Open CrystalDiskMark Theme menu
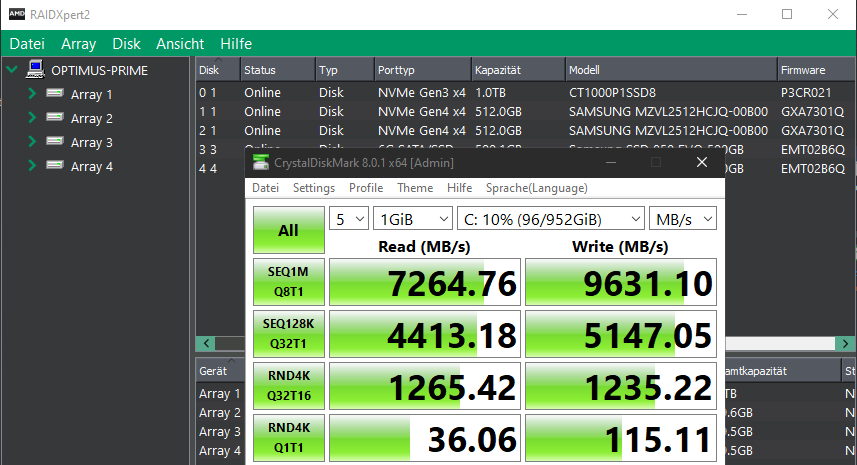This screenshot has width=857, height=465. pos(415,188)
